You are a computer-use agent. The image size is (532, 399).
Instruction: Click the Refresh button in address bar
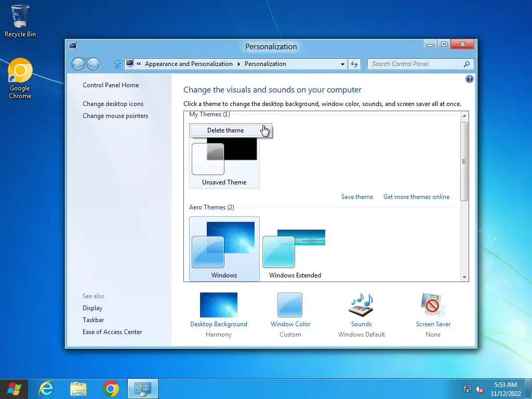tap(354, 64)
